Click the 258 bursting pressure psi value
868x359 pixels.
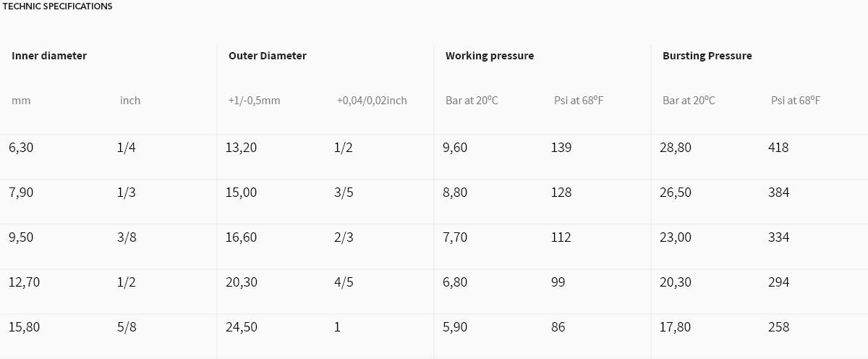(778, 327)
